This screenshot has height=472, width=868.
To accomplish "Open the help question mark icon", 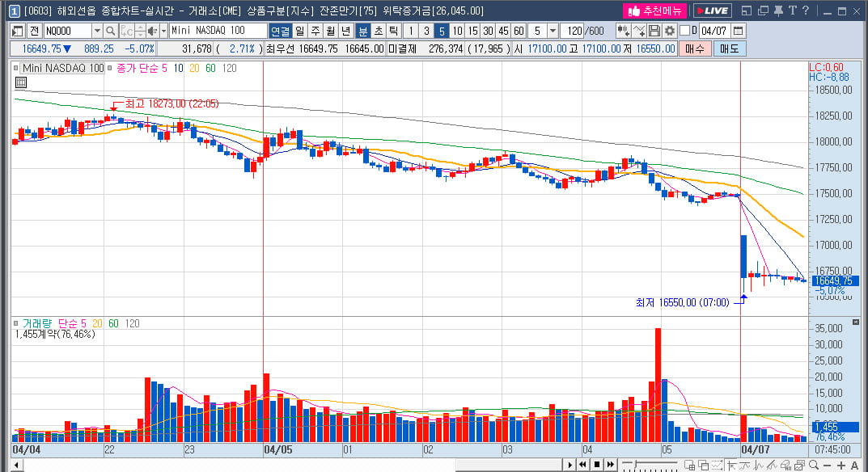I will 806,11.
